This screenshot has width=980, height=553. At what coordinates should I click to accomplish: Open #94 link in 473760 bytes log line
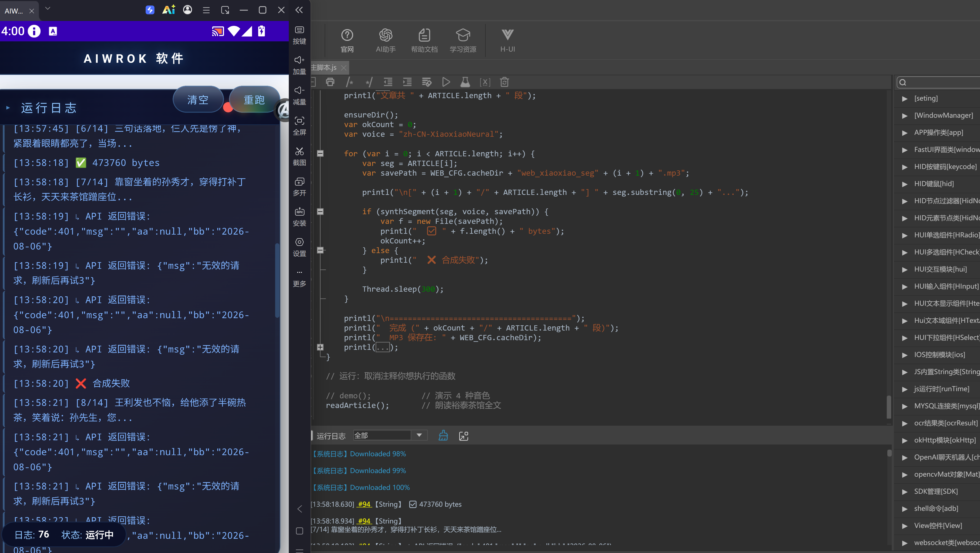click(364, 504)
